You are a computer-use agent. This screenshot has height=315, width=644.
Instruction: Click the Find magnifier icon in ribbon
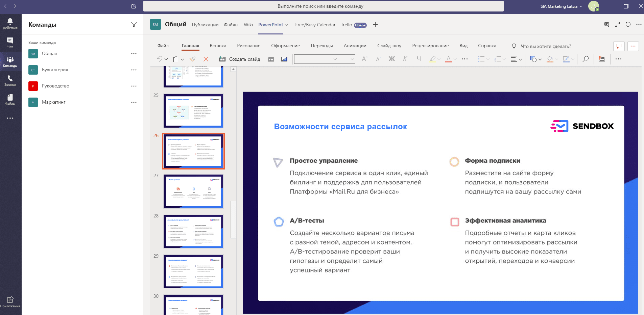coord(586,59)
